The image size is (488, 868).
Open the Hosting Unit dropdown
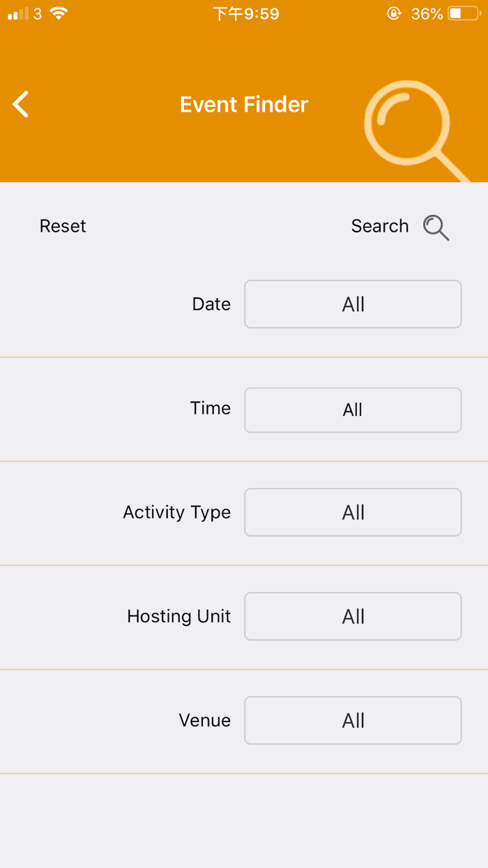tap(353, 616)
